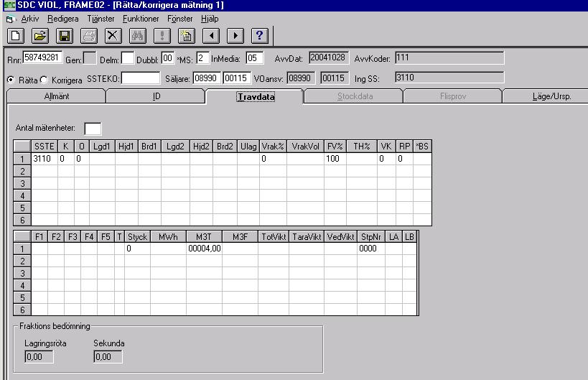Open the Funktioner menu

coord(141,19)
